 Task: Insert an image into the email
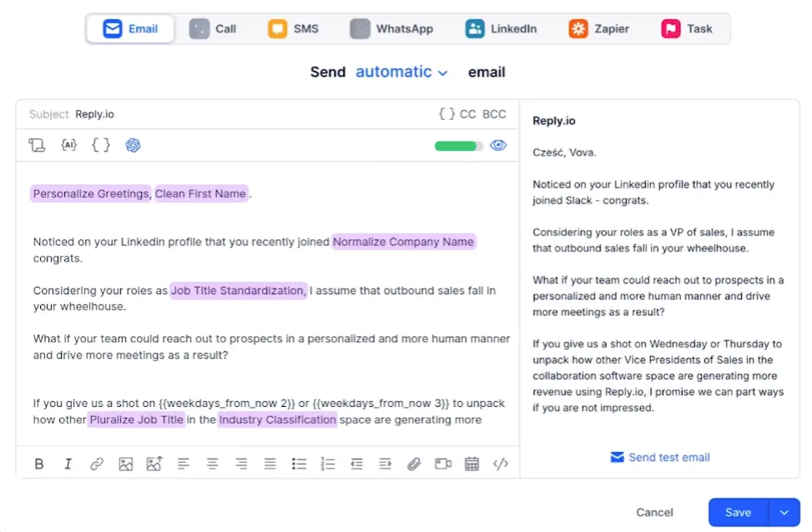point(126,464)
